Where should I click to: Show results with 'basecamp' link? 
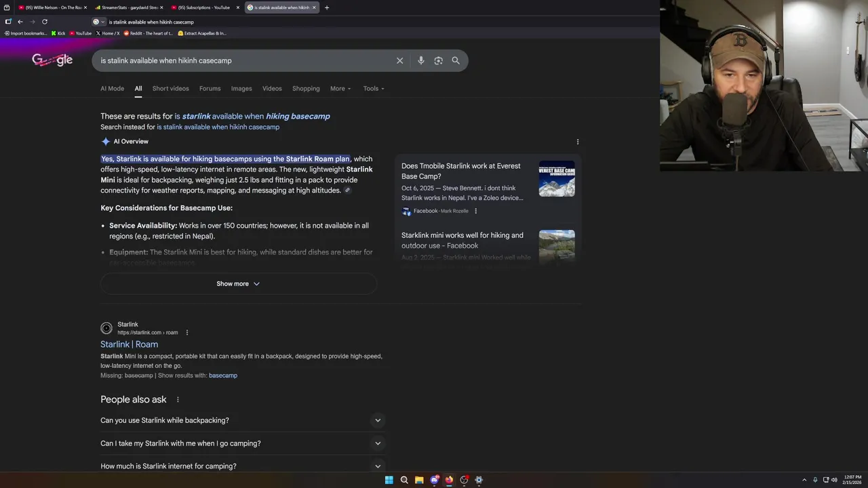223,375
